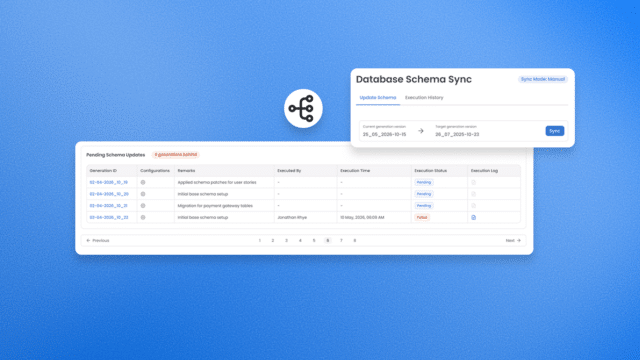Go to the Previous page
This screenshot has height=360, width=640.
98,240
